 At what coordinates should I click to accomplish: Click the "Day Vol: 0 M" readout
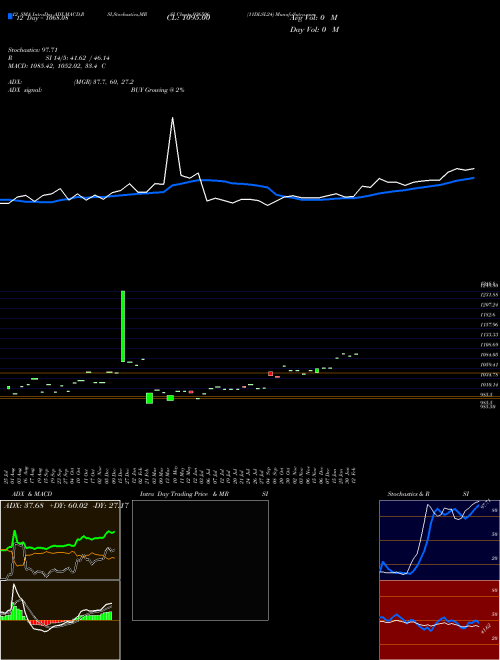click(x=314, y=30)
